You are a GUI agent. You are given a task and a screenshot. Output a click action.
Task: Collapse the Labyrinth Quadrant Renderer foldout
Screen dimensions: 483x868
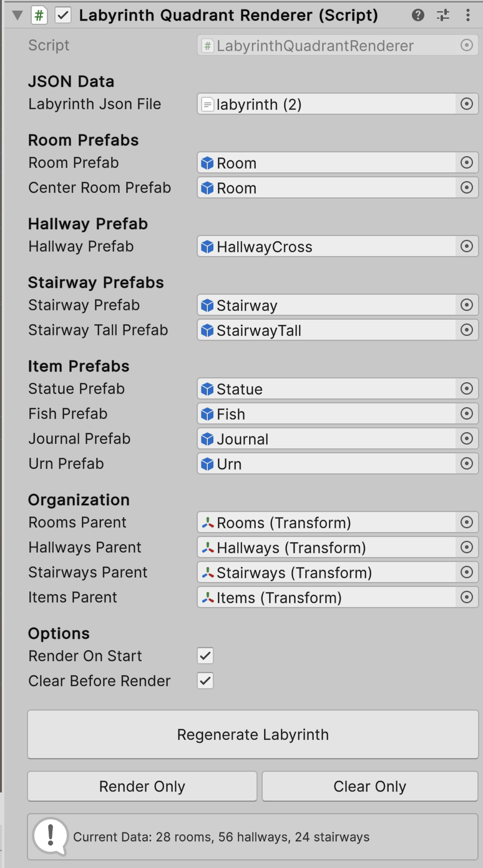coord(16,15)
